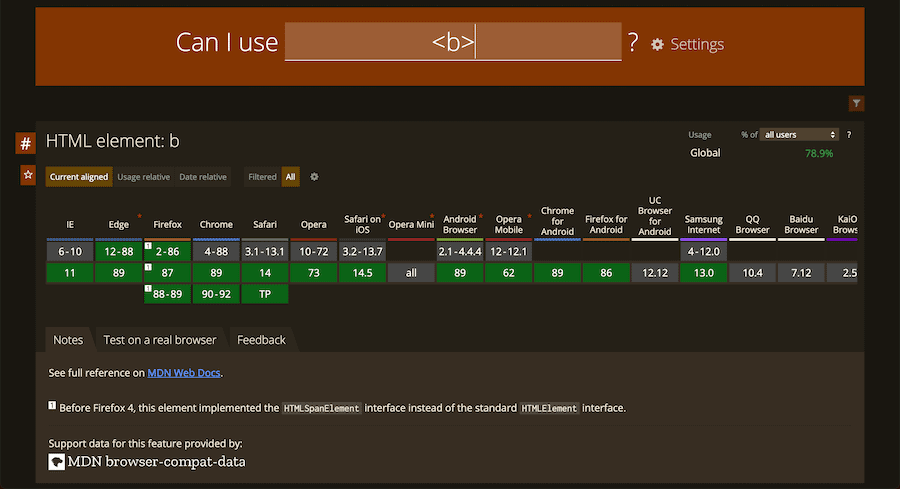Click the hash permalink icon beside the title

[26, 144]
